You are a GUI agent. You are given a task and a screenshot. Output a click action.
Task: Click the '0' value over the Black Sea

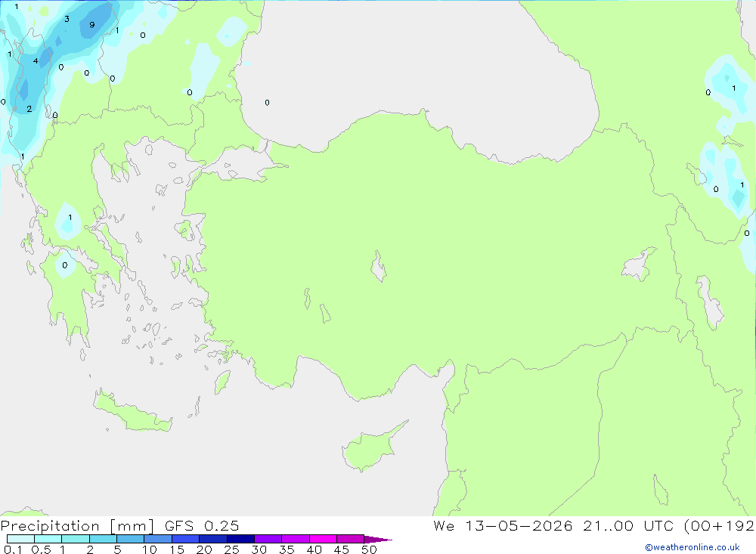267,102
